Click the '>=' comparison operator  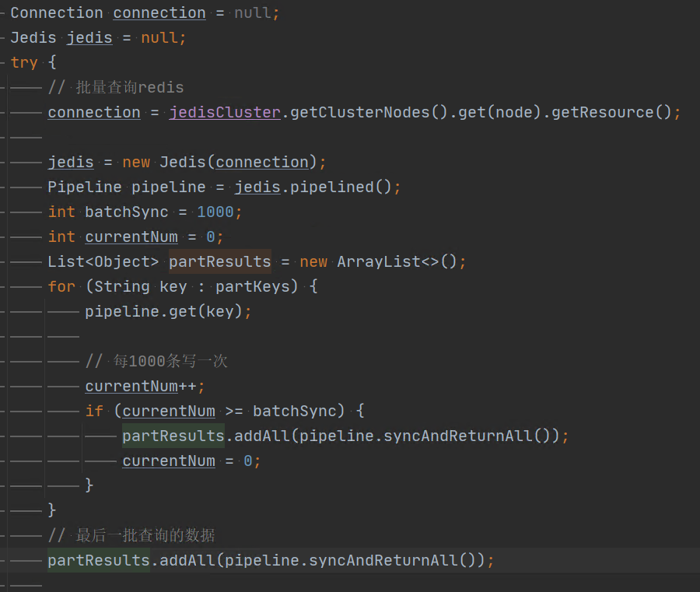tap(234, 411)
